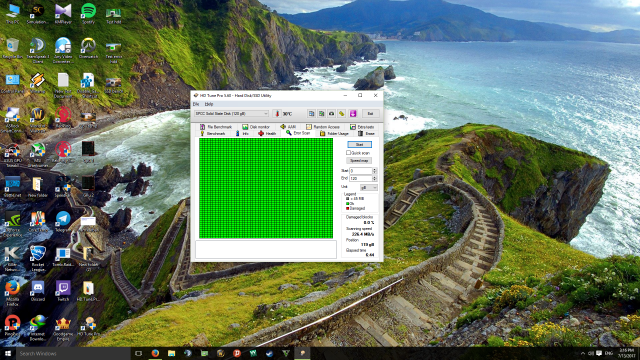The height and width of the screenshot is (360, 640).
Task: Open the Recycle Bin desktop icon
Action: (x=13, y=48)
